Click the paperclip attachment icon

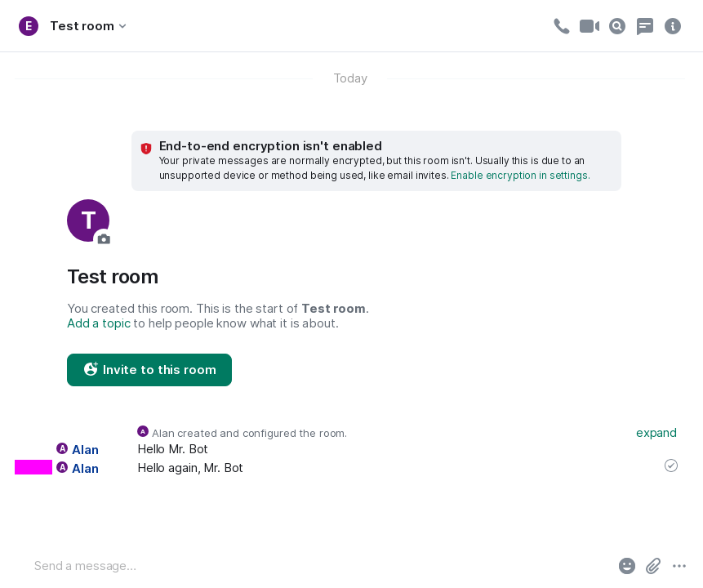click(653, 566)
